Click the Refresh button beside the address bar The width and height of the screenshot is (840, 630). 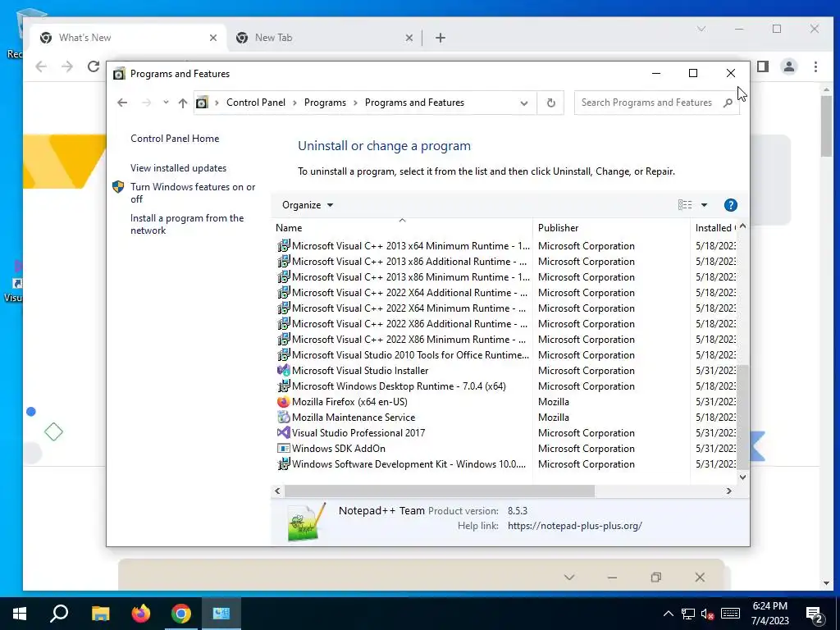[550, 103]
